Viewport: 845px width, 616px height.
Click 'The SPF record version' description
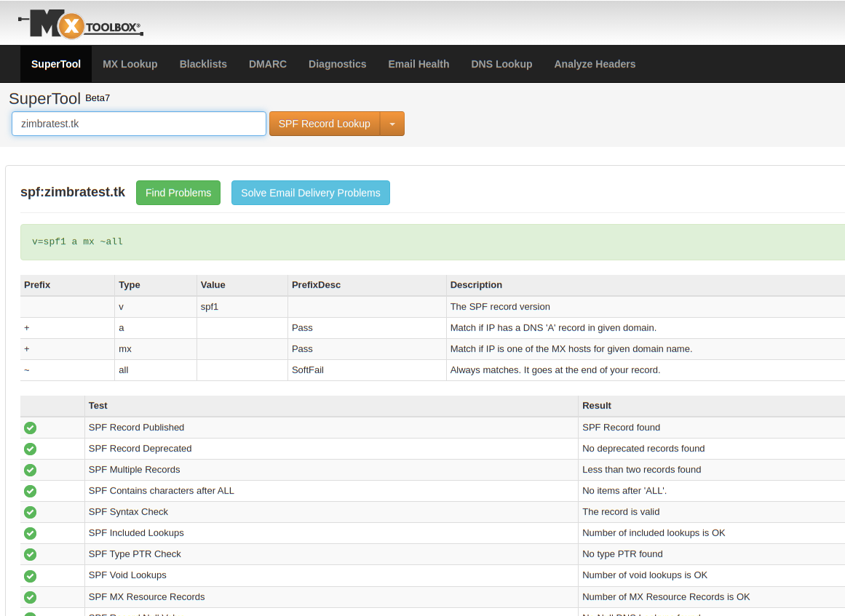click(x=500, y=307)
